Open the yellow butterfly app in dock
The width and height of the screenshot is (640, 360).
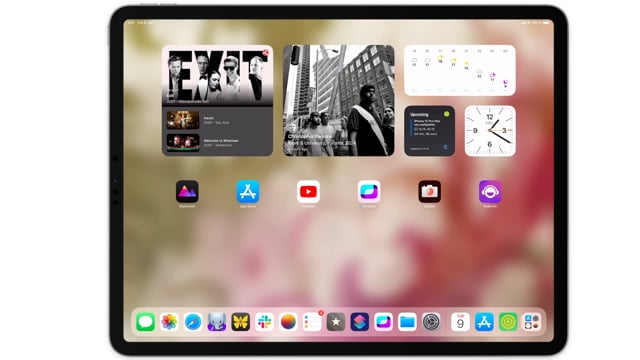point(240,322)
